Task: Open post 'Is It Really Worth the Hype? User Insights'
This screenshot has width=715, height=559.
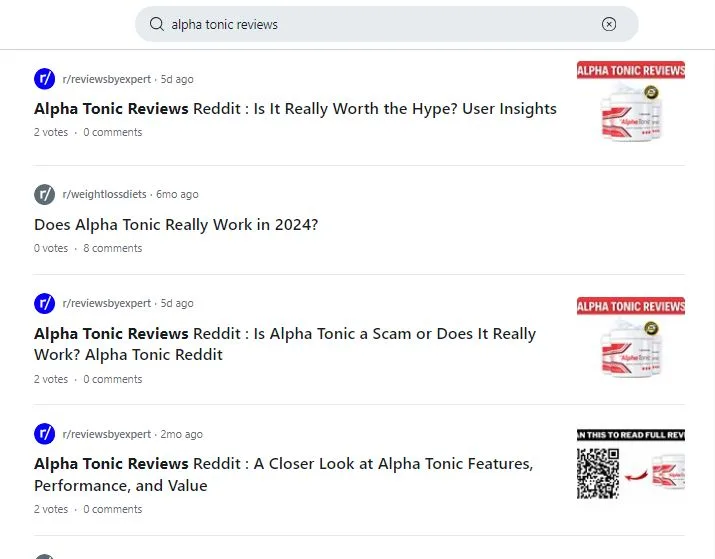Action: (295, 109)
